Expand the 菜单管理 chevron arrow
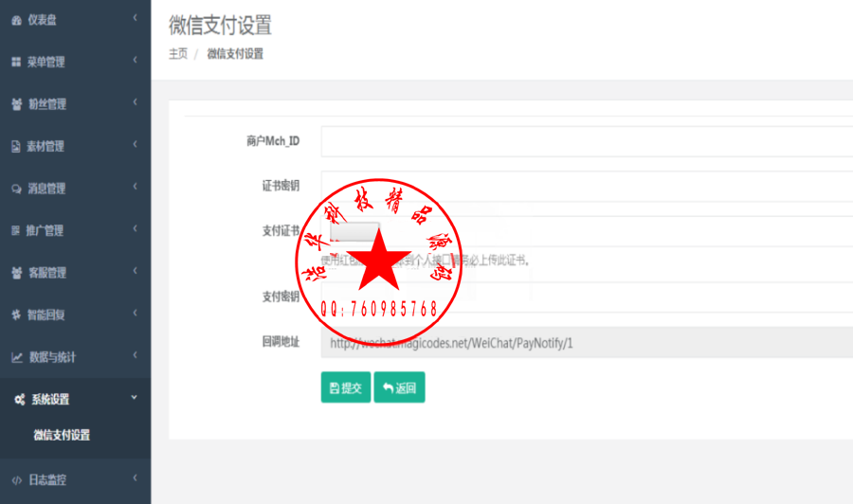The image size is (853, 504). coord(135,60)
